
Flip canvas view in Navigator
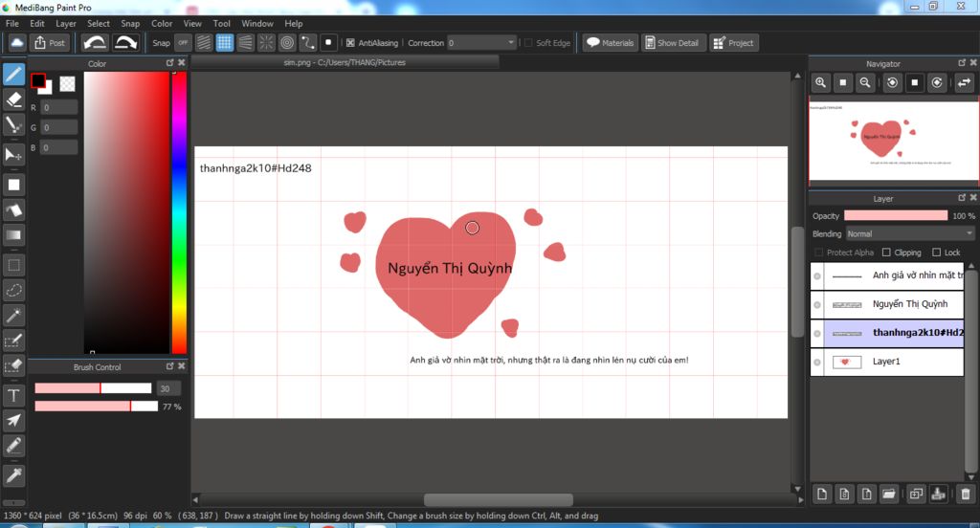coord(965,82)
